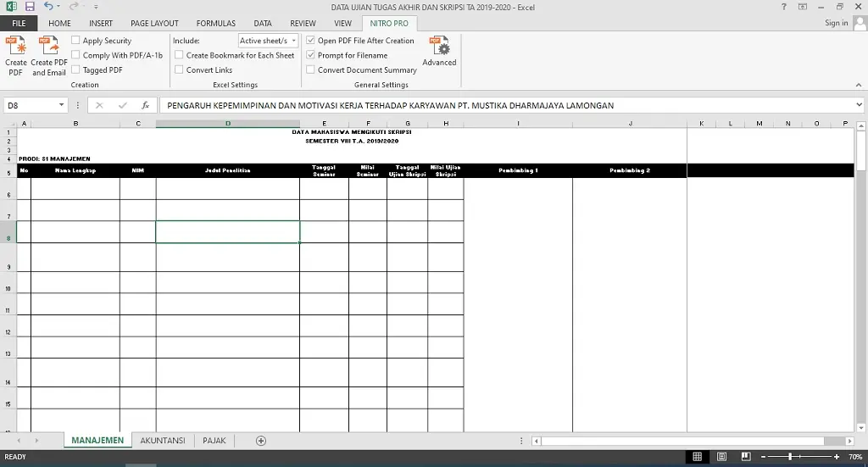
Task: Enable Tagged PDF checkbox
Action: point(75,69)
